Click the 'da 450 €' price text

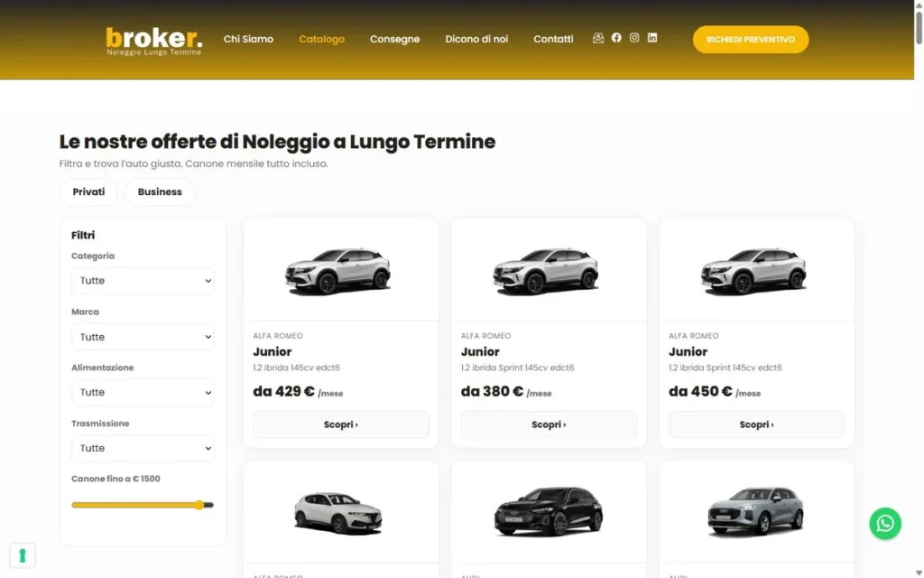(700, 392)
